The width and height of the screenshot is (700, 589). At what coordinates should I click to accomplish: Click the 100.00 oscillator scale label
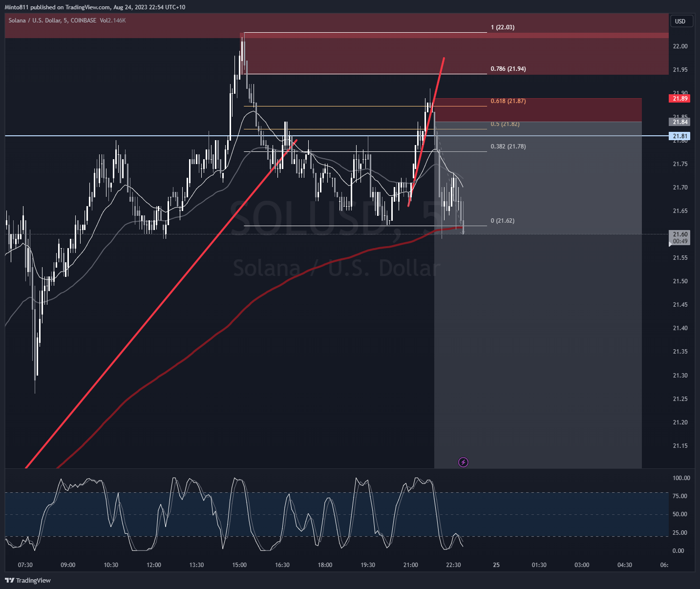681,478
